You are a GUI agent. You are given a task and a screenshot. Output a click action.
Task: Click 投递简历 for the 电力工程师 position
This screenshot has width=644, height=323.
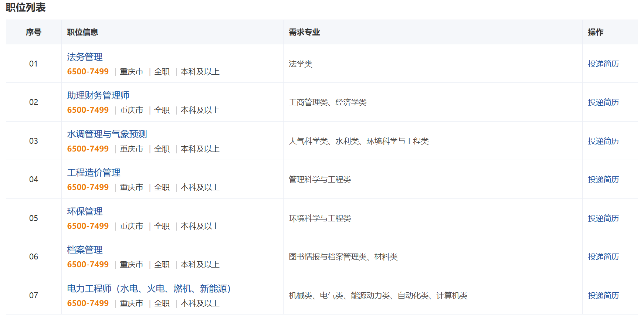[603, 296]
